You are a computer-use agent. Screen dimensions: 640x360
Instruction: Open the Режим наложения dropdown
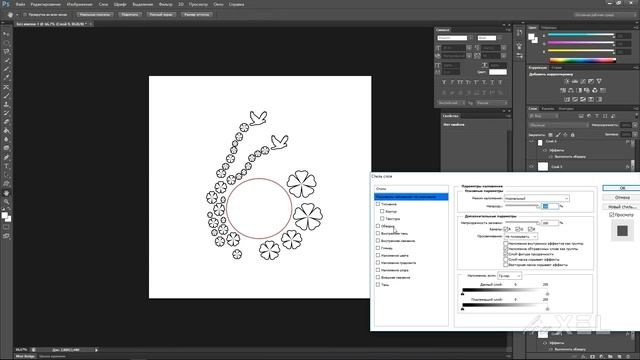(x=536, y=198)
